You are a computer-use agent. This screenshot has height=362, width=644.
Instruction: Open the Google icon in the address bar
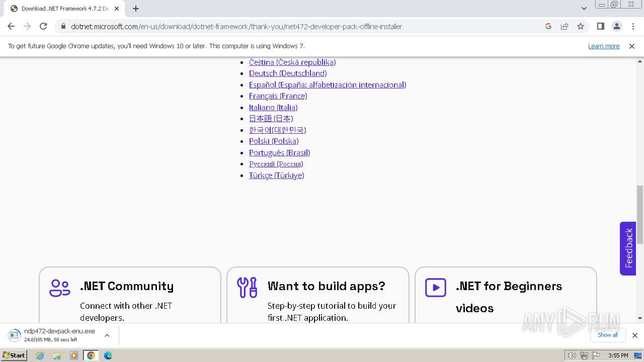coord(548,26)
